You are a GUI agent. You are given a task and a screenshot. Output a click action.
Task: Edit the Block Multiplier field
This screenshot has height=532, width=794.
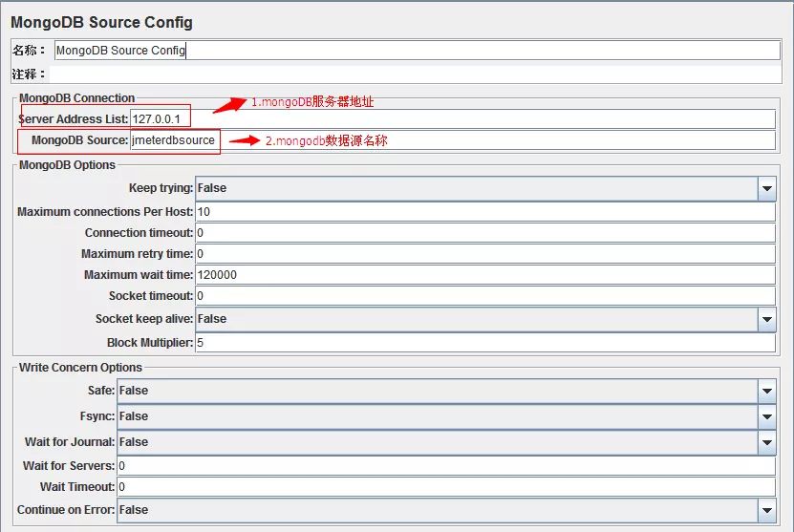coord(485,343)
